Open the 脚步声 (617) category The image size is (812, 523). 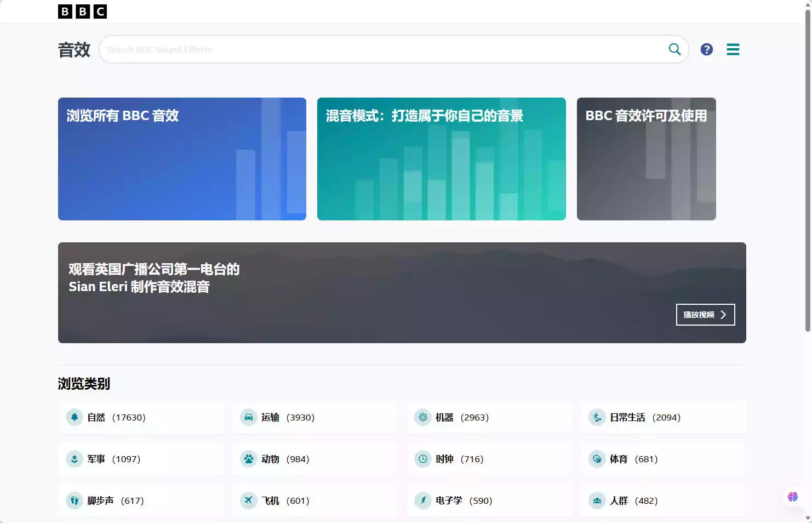click(x=141, y=501)
